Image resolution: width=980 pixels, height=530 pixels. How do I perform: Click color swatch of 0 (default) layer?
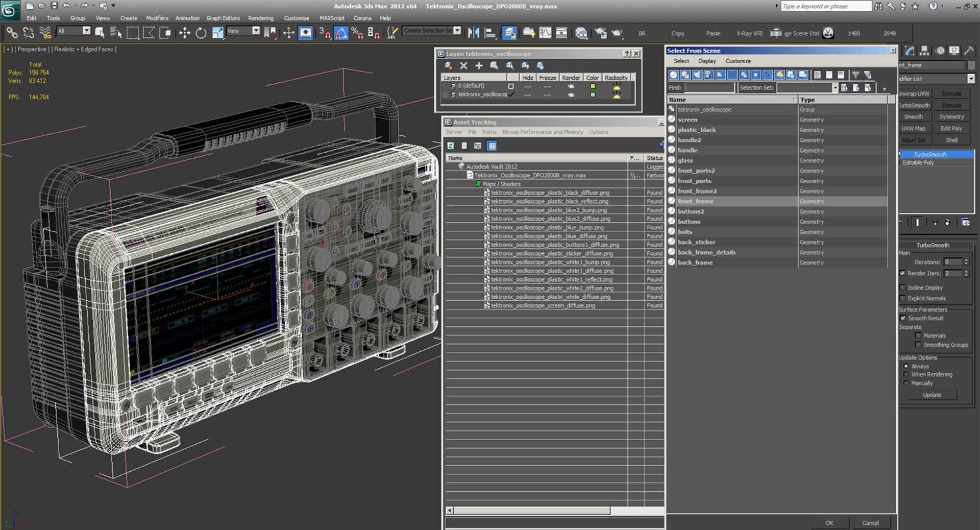pyautogui.click(x=593, y=86)
